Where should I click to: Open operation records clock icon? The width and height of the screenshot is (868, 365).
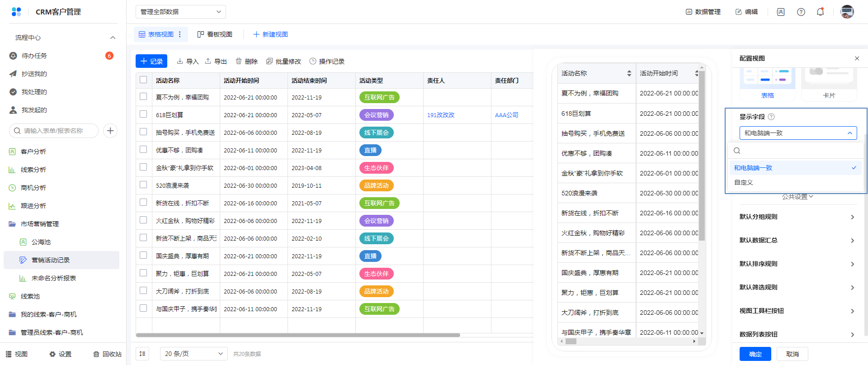point(313,62)
